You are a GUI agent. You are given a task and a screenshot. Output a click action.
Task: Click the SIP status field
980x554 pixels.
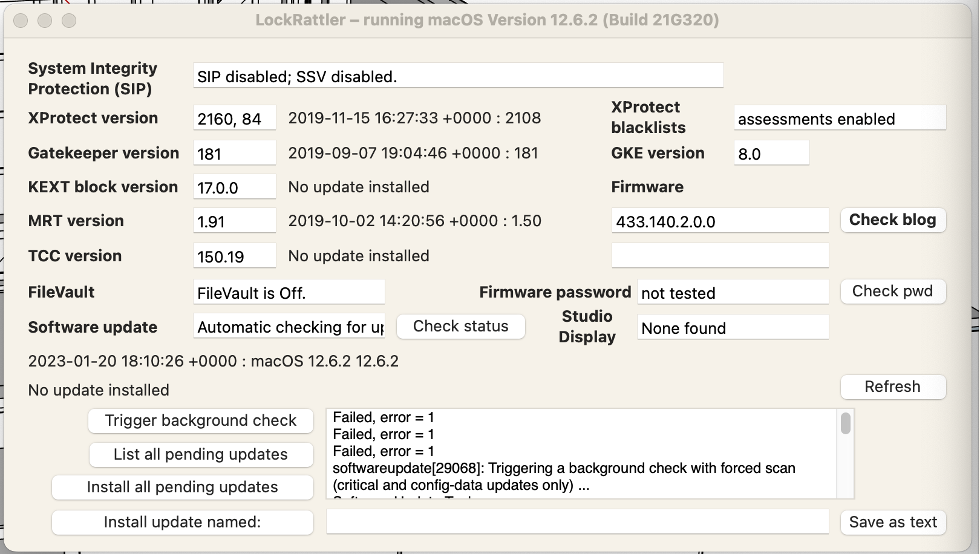pyautogui.click(x=458, y=76)
